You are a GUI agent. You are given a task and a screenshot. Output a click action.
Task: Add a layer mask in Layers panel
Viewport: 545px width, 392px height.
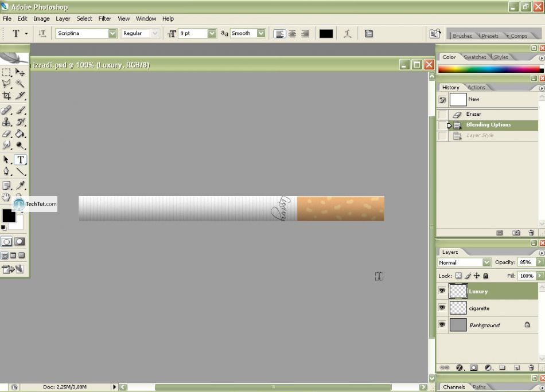coord(474,367)
